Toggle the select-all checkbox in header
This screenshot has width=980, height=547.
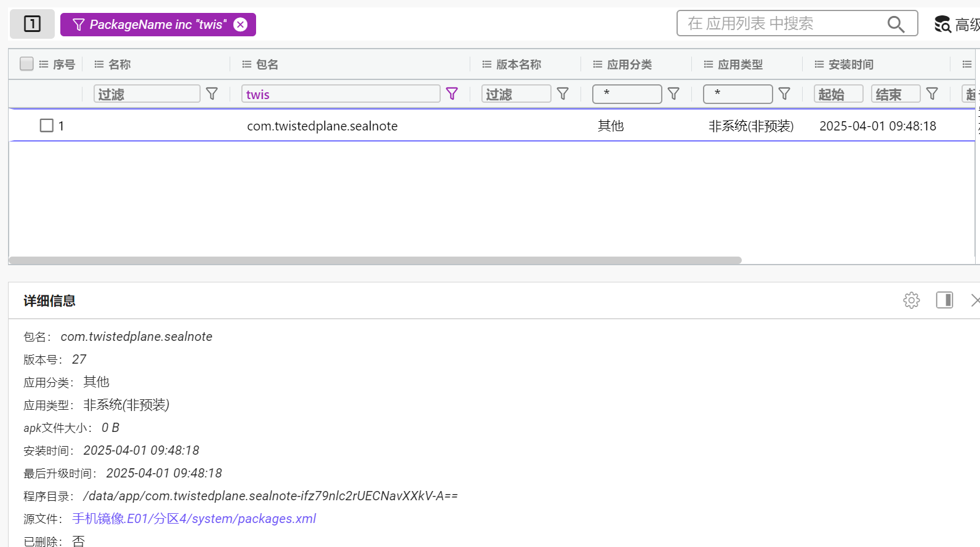pos(26,64)
